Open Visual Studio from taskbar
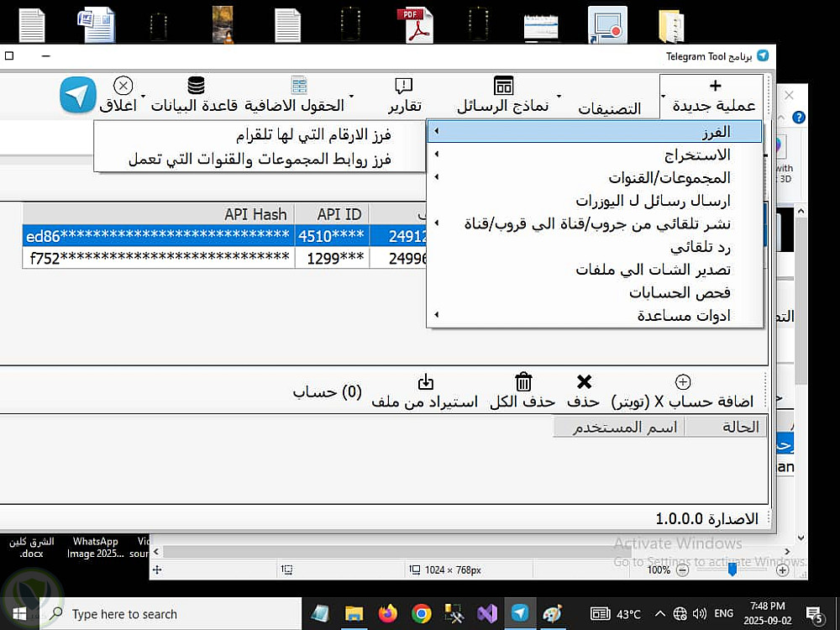 click(487, 614)
